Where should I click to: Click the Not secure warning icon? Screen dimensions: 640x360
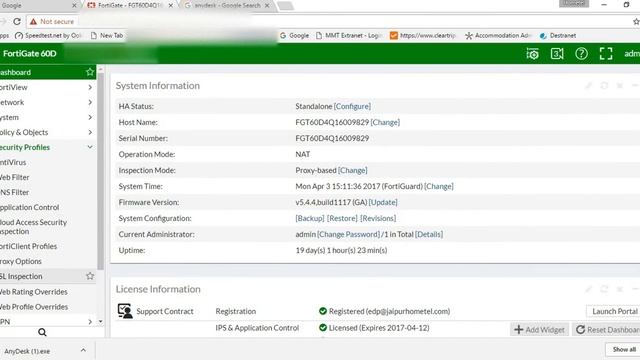(x=33, y=21)
